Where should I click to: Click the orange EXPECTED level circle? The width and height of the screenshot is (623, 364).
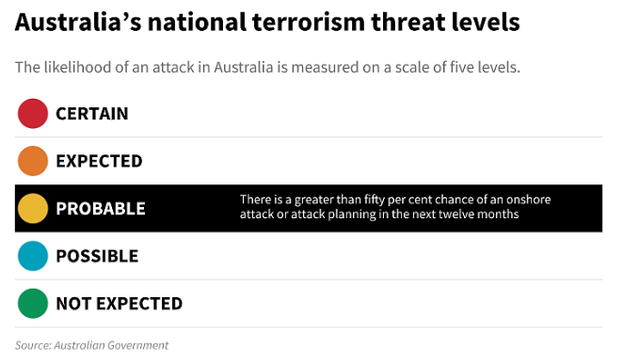point(33,161)
